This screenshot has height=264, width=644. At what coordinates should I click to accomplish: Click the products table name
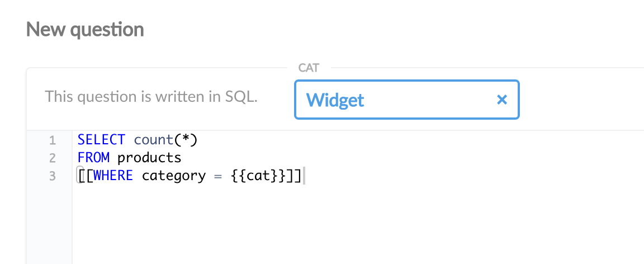point(149,158)
